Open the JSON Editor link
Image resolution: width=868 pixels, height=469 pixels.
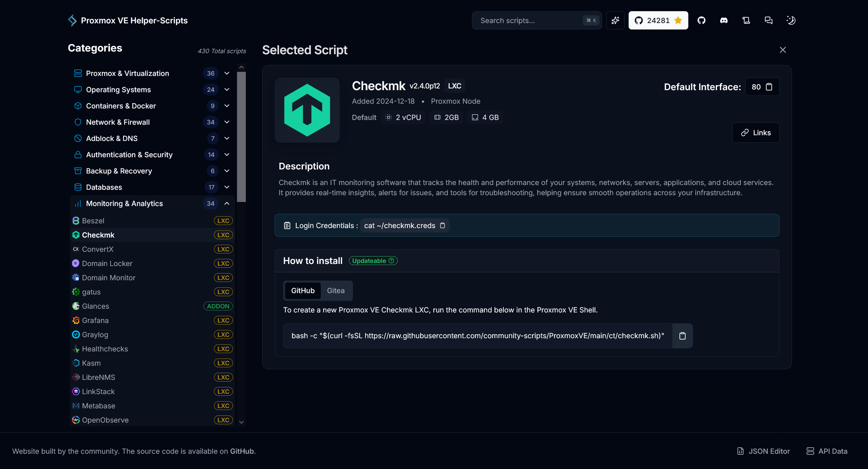[x=764, y=451]
